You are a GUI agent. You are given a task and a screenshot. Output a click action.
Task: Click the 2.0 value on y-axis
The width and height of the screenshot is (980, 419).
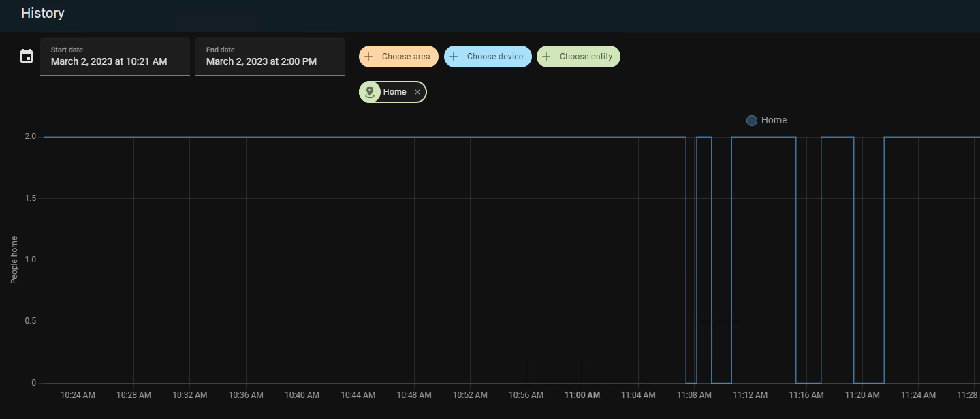pos(30,137)
